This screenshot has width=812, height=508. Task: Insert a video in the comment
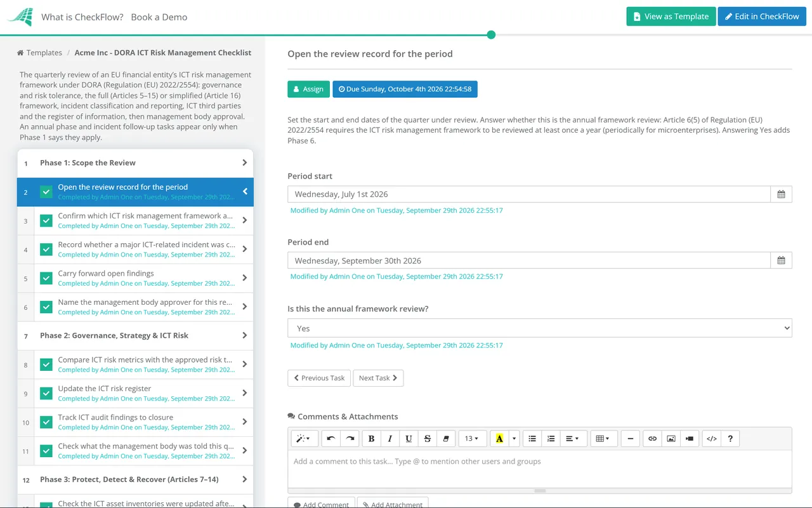690,438
